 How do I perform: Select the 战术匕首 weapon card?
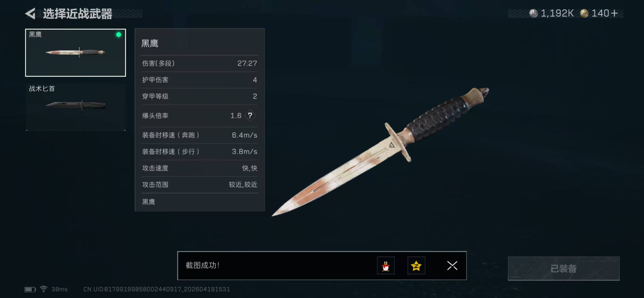click(76, 106)
